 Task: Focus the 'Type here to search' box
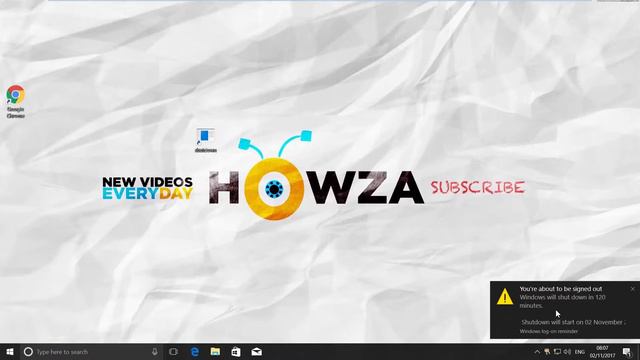pyautogui.click(x=90, y=352)
